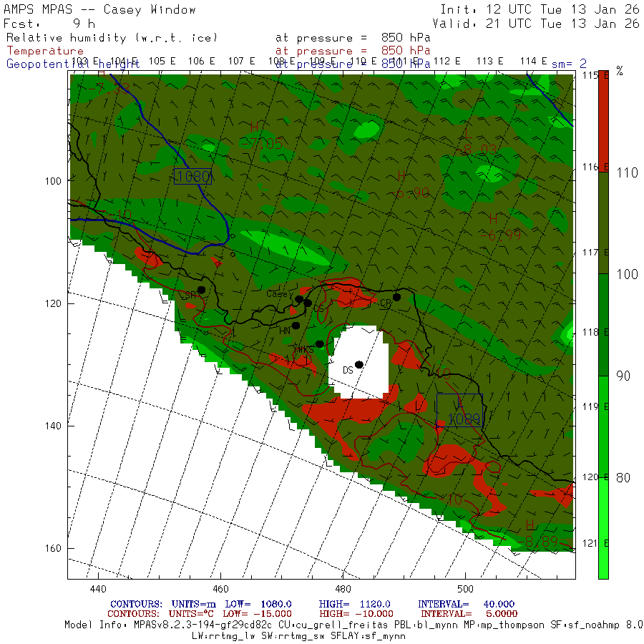Click the 'sm= 2' smoothing label
644x644 pixels.
569,64
